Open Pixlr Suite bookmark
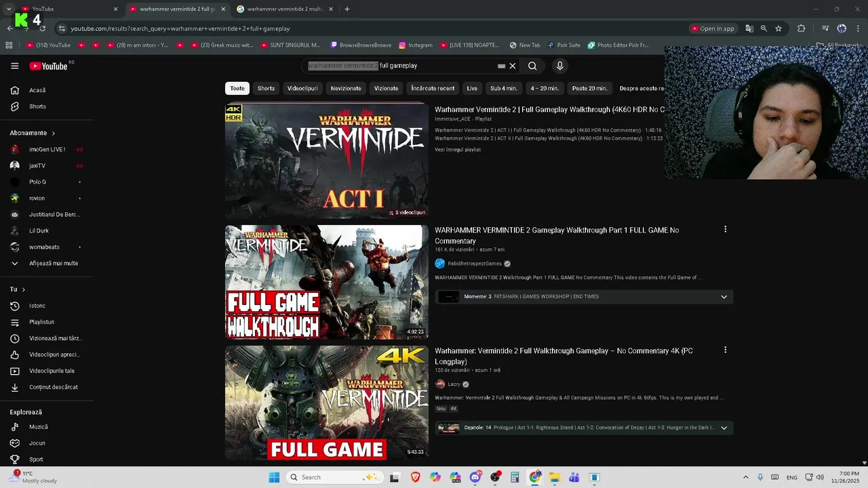The height and width of the screenshot is (488, 868). [x=564, y=45]
